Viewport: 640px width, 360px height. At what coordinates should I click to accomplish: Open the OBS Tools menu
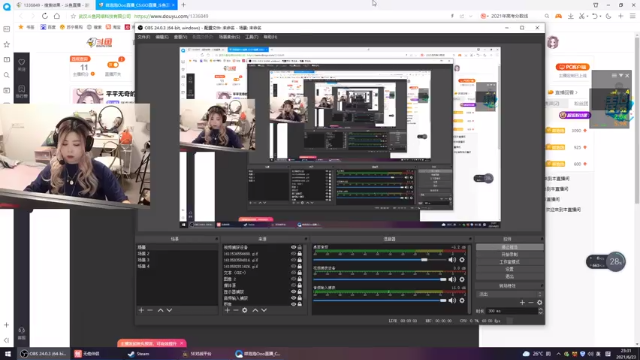coord(252,37)
